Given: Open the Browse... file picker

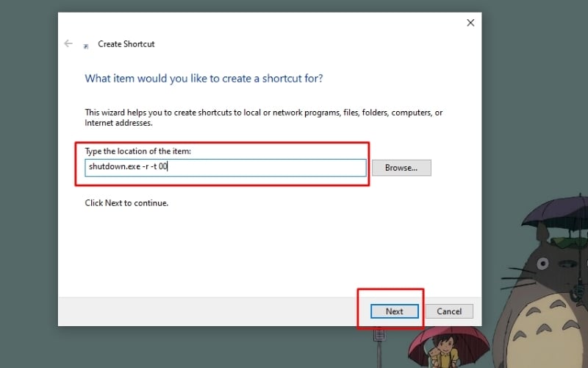Looking at the screenshot, I should pyautogui.click(x=401, y=168).
